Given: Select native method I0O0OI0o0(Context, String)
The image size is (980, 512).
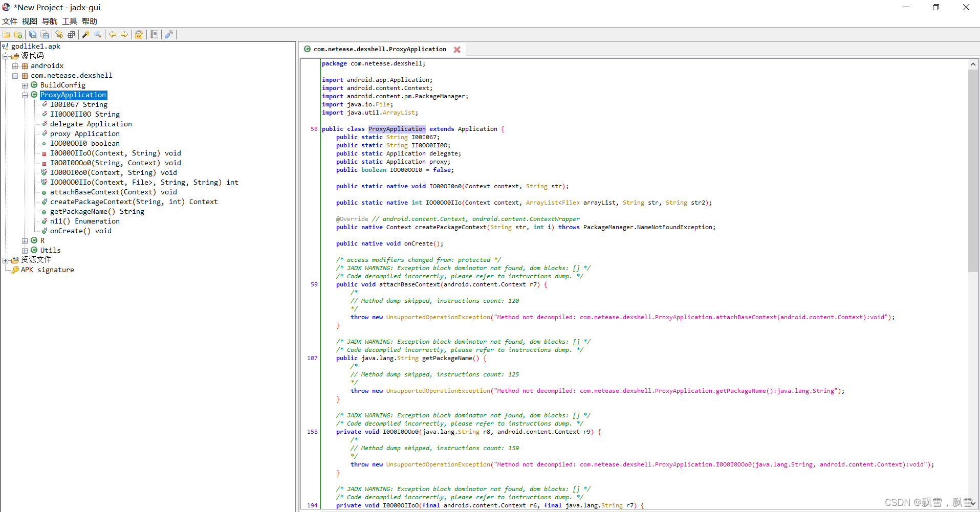Looking at the screenshot, I should pos(114,173).
